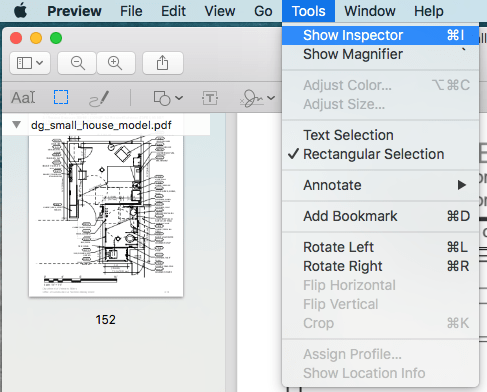Open the Window menu

(370, 11)
